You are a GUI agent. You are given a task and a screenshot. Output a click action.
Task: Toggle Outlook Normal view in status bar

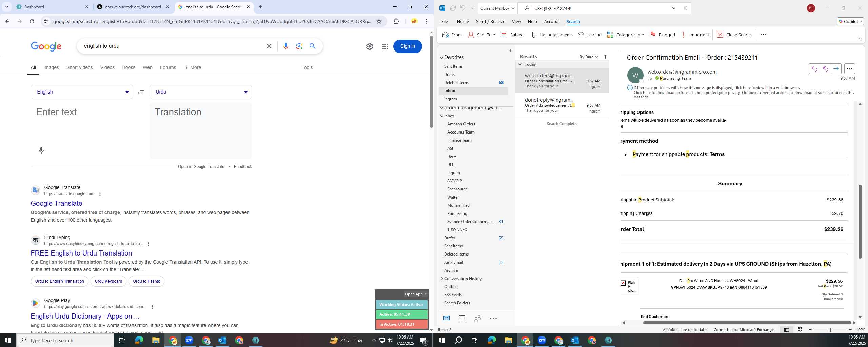[x=786, y=330]
